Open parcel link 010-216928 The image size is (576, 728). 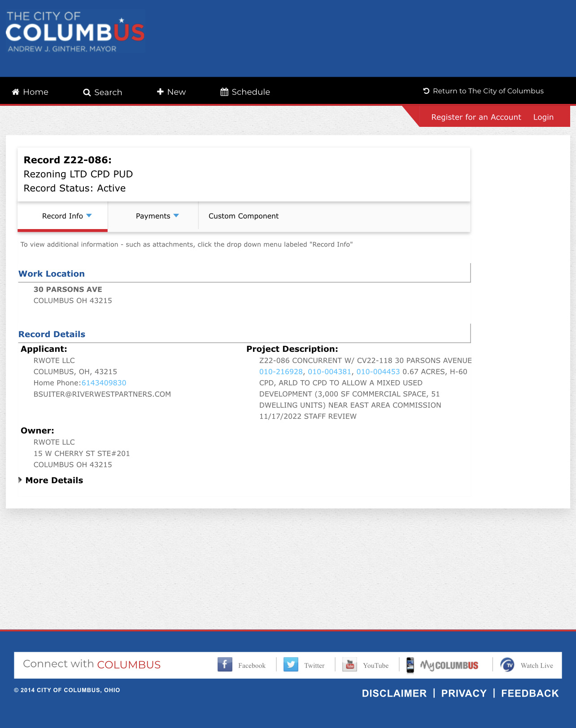click(281, 372)
